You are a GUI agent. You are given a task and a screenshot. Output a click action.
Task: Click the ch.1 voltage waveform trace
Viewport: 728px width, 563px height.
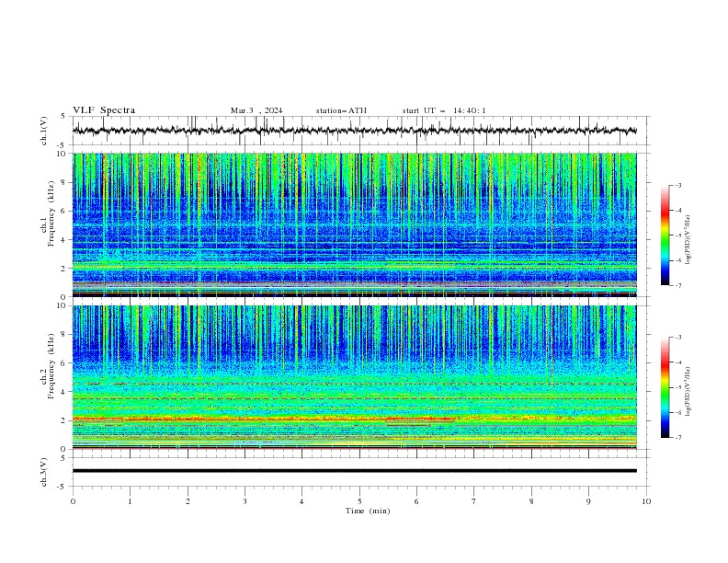coord(354,131)
